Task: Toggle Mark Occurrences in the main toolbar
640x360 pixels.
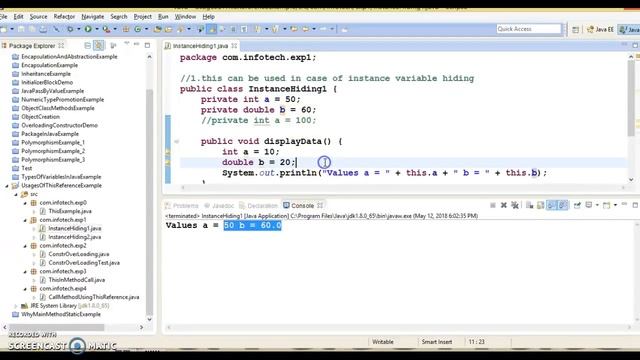Action: tap(212, 29)
